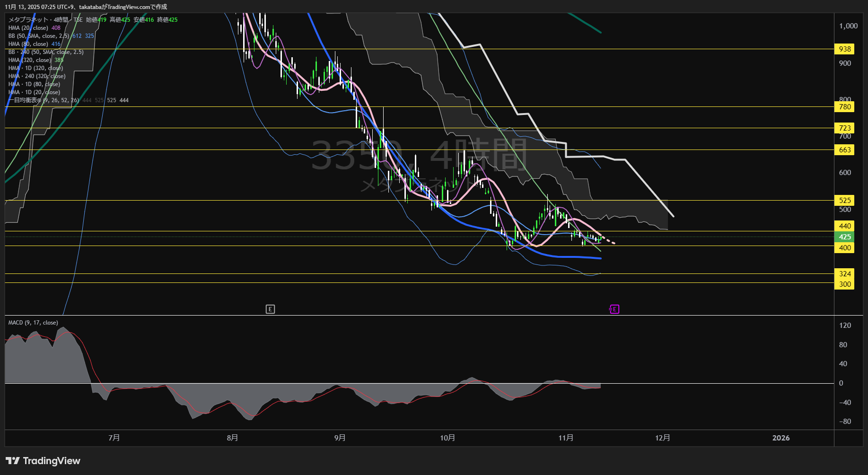Click the 525 price level label
This screenshot has height=475, width=868.
(844, 201)
